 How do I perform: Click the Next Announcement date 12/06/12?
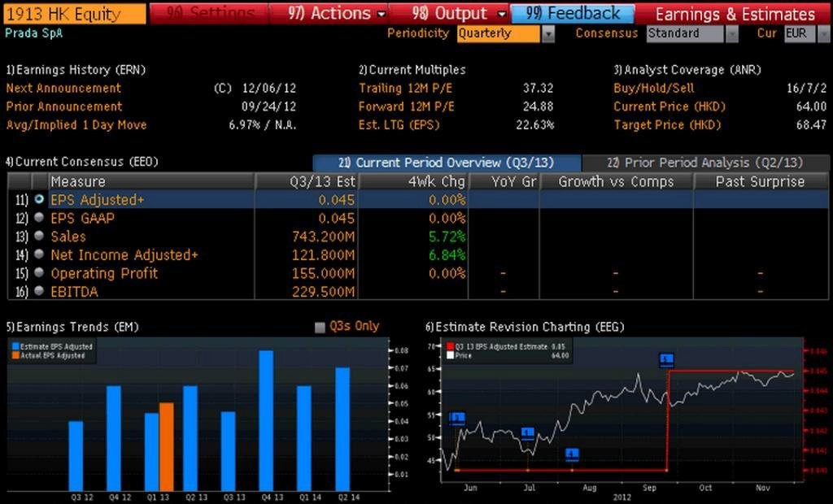pyautogui.click(x=268, y=88)
